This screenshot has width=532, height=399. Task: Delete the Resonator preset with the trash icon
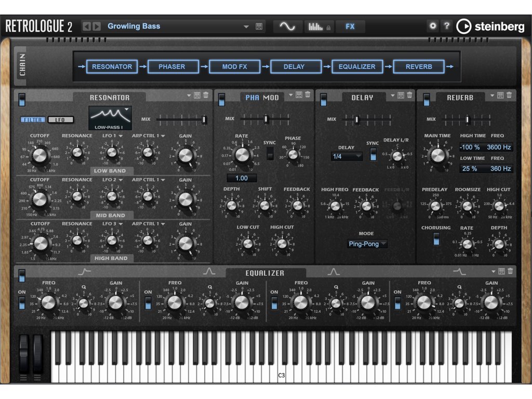[206, 95]
